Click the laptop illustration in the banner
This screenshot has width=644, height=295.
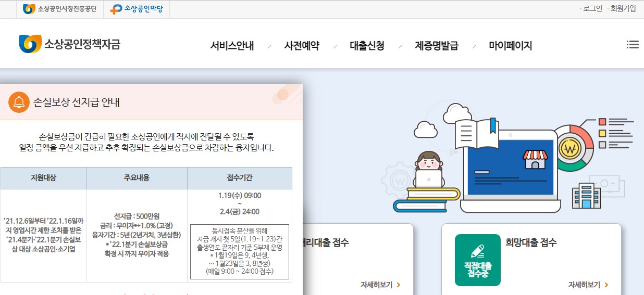510,171
